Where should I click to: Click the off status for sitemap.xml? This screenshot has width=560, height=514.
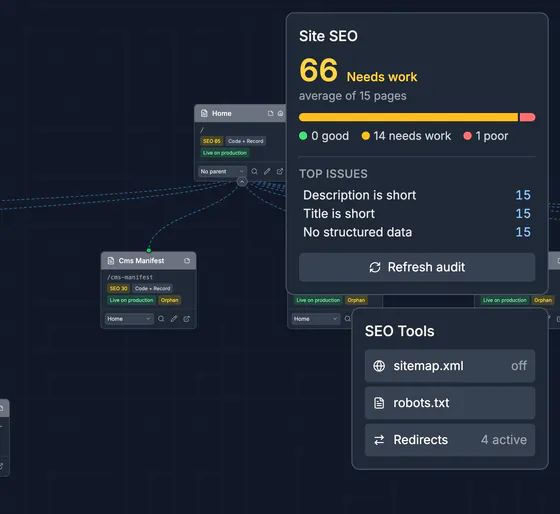(x=519, y=366)
